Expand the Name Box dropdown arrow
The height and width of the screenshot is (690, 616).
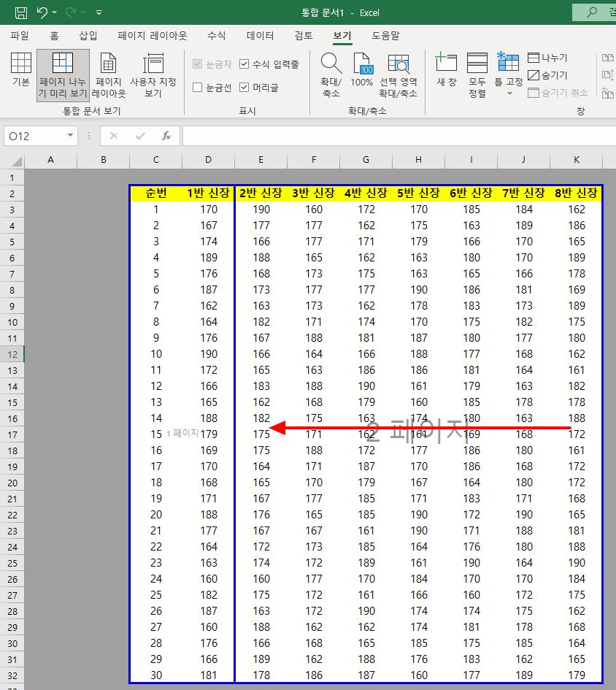tap(70, 136)
